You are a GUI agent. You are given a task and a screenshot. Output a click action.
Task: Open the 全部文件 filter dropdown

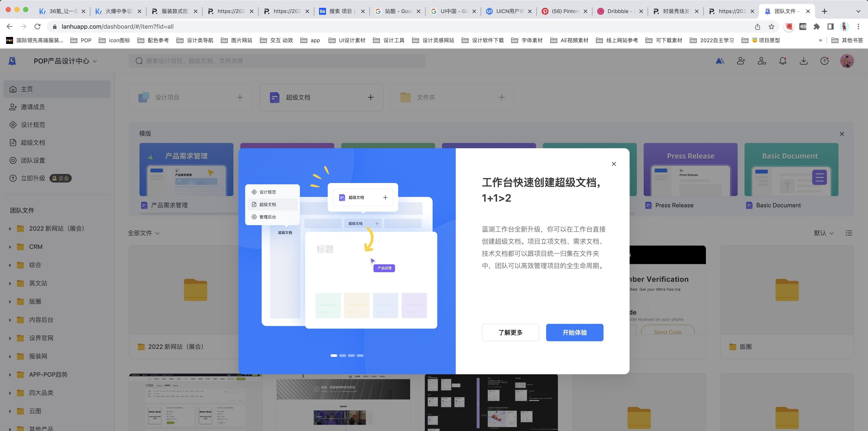point(143,233)
